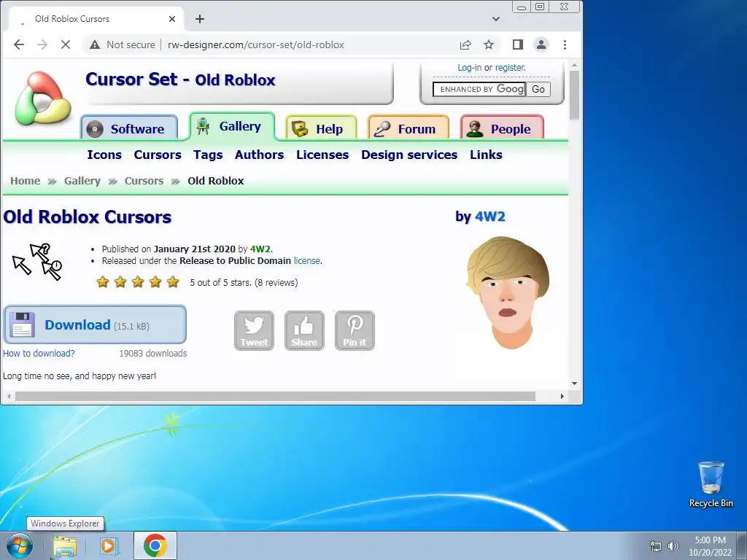Screen dimensions: 747x560
Task: Click the floppy disk Download icon
Action: coord(23,324)
